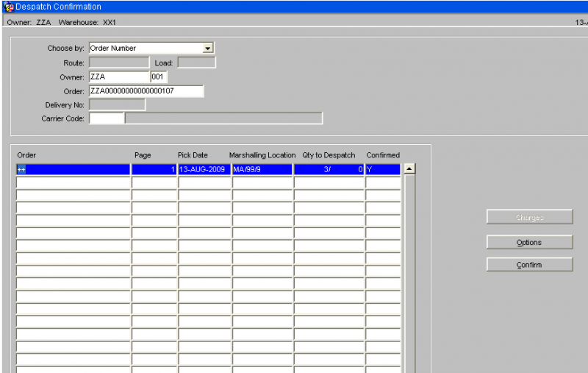Click the Qty to Despatch cell showing 3/

(329, 170)
